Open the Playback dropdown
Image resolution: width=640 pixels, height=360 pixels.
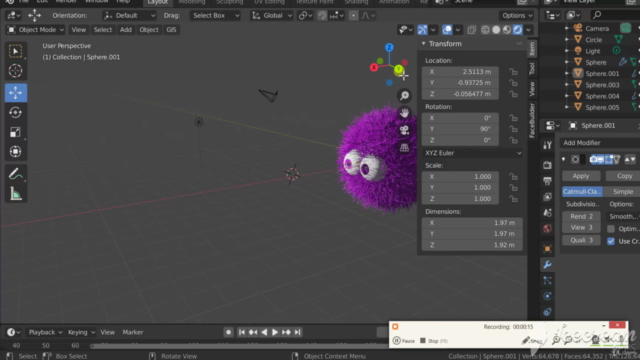(x=45, y=332)
